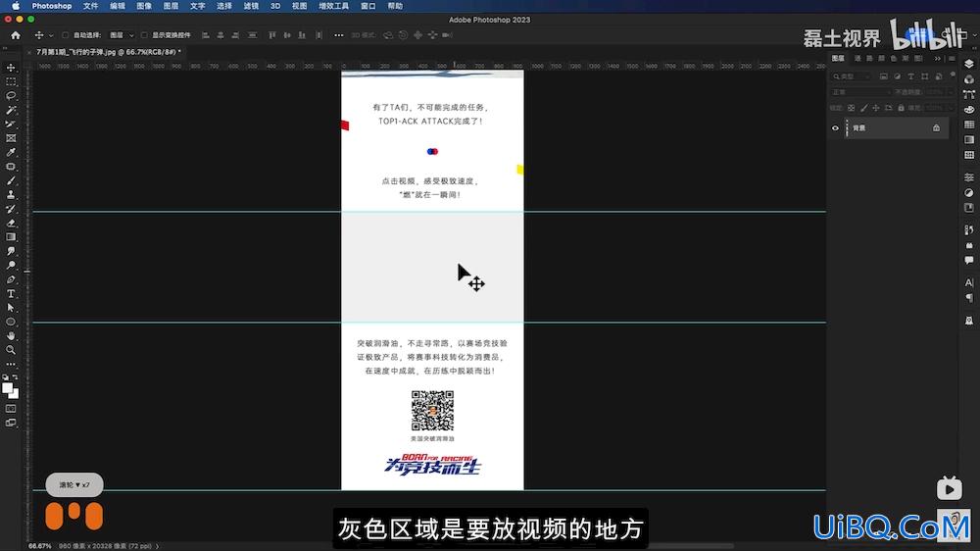
Task: Select the Path Selection tool
Action: [x=11, y=308]
